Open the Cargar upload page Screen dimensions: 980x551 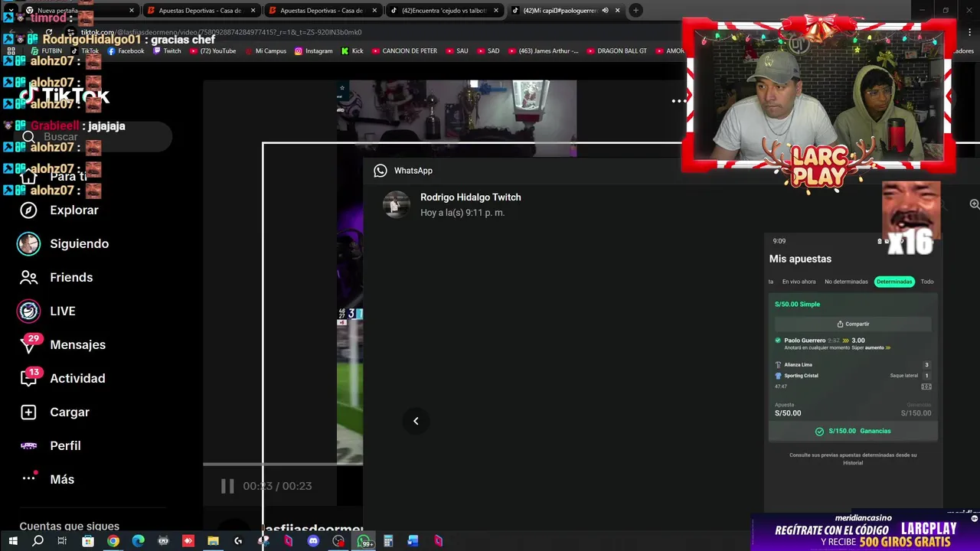(x=54, y=412)
